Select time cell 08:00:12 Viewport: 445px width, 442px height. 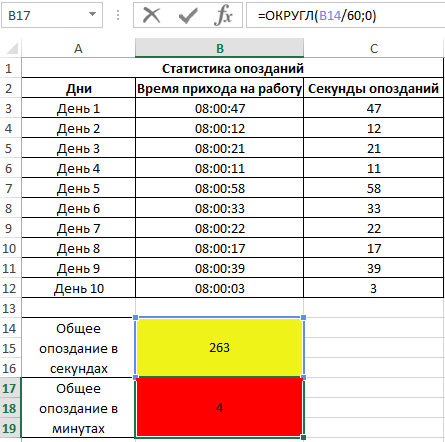click(x=219, y=128)
